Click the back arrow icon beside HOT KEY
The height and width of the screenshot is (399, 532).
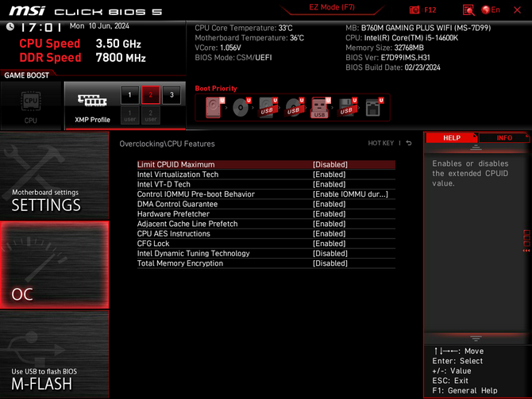point(409,144)
